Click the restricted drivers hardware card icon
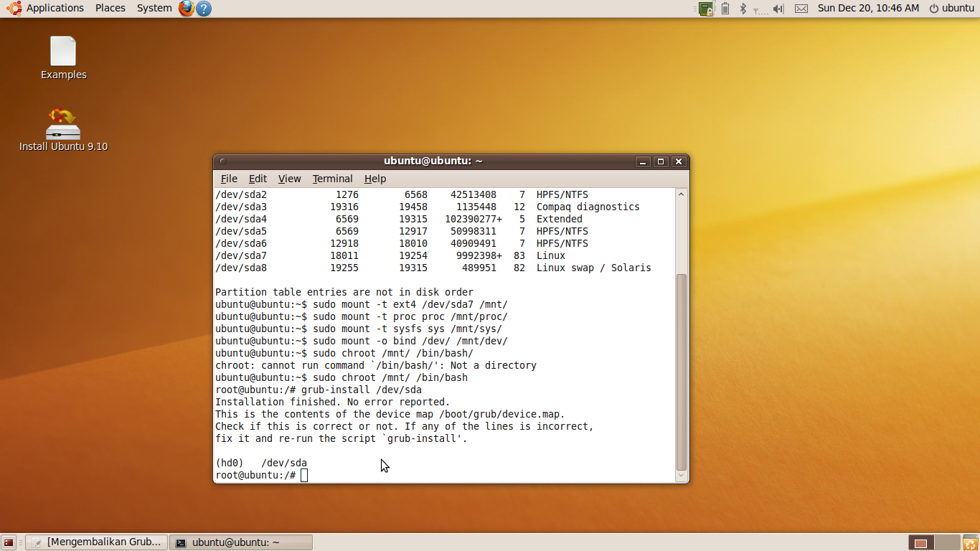This screenshot has height=551, width=980. (x=707, y=9)
